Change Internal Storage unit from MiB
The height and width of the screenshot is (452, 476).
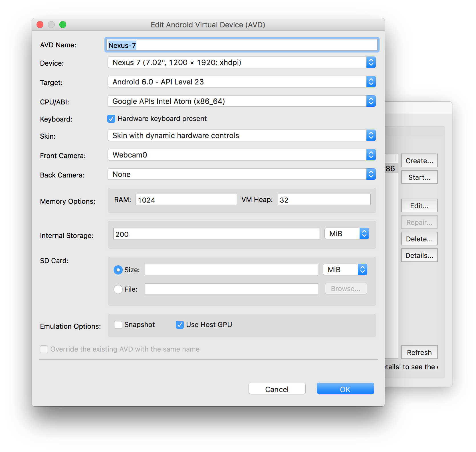[x=346, y=234]
